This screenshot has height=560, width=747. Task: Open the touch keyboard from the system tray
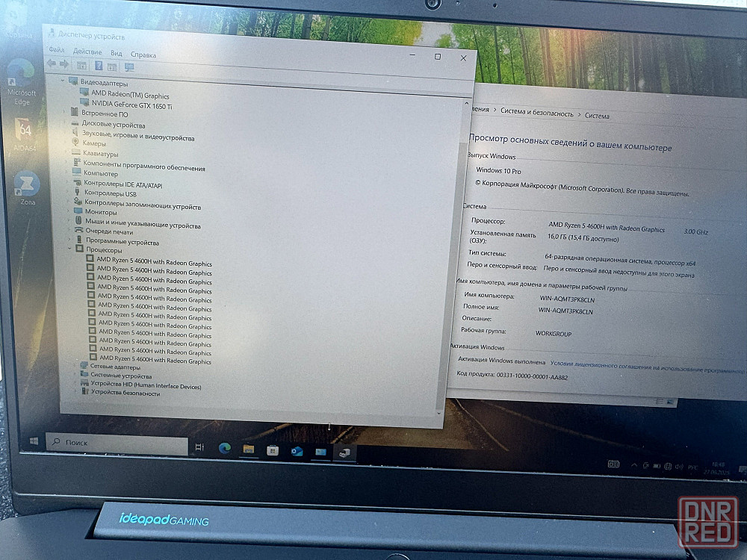(x=613, y=464)
